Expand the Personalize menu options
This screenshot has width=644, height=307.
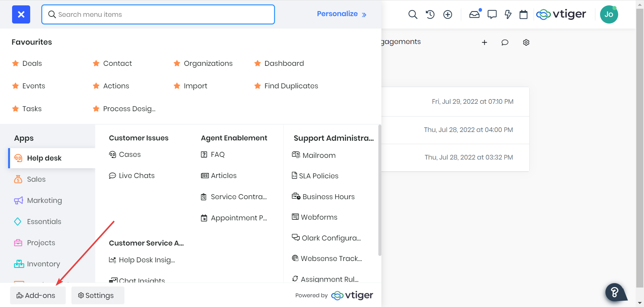[341, 14]
